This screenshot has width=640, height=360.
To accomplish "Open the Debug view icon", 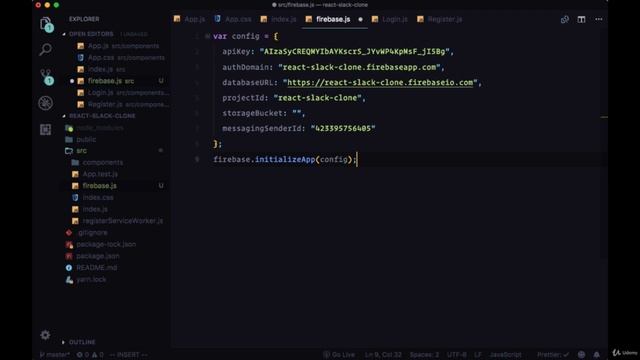I will click(45, 103).
